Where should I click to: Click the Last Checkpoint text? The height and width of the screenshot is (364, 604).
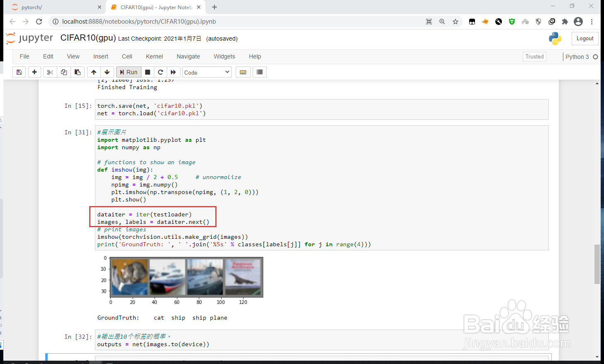[x=160, y=39]
